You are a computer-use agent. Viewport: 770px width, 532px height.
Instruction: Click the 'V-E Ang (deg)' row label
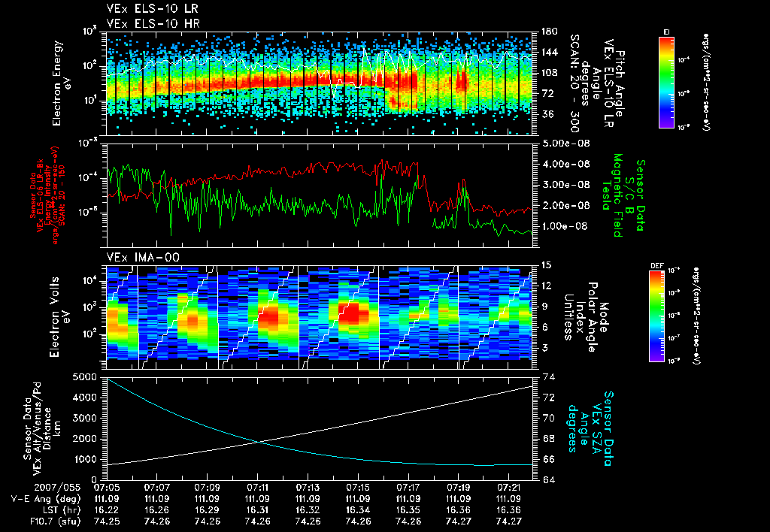point(46,499)
